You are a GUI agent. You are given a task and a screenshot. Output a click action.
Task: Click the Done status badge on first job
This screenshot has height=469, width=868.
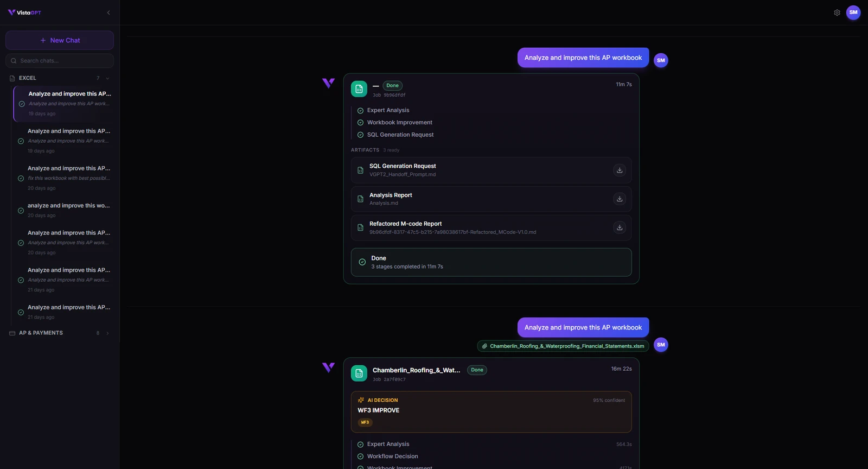click(393, 86)
